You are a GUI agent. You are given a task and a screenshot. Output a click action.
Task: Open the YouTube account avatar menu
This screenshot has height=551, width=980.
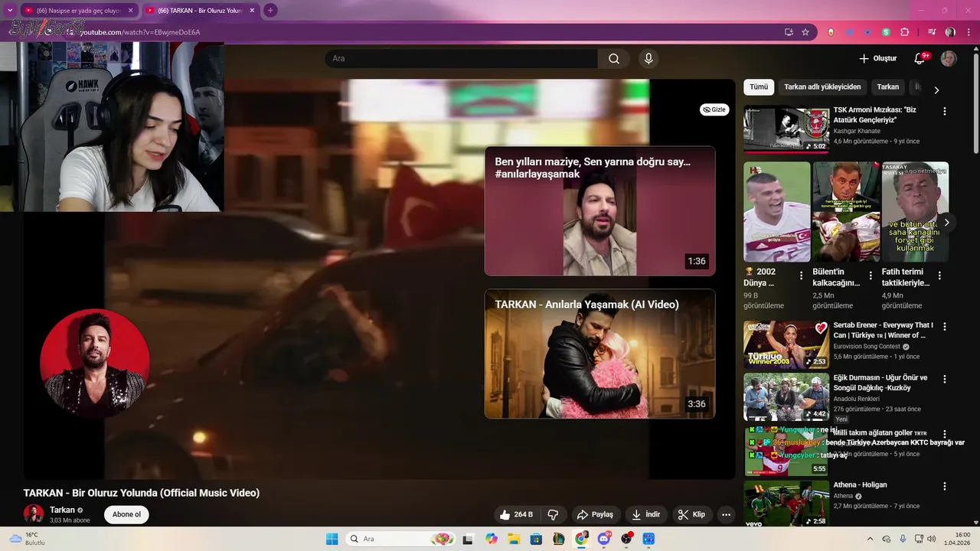pos(949,59)
